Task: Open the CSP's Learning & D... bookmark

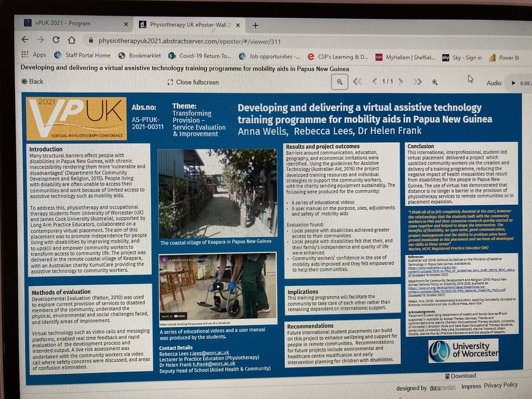Action: point(338,57)
